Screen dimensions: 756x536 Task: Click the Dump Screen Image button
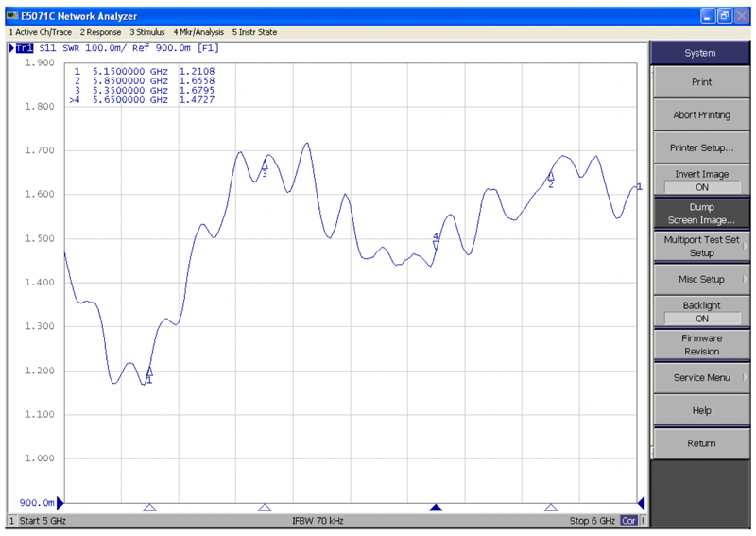pos(701,213)
